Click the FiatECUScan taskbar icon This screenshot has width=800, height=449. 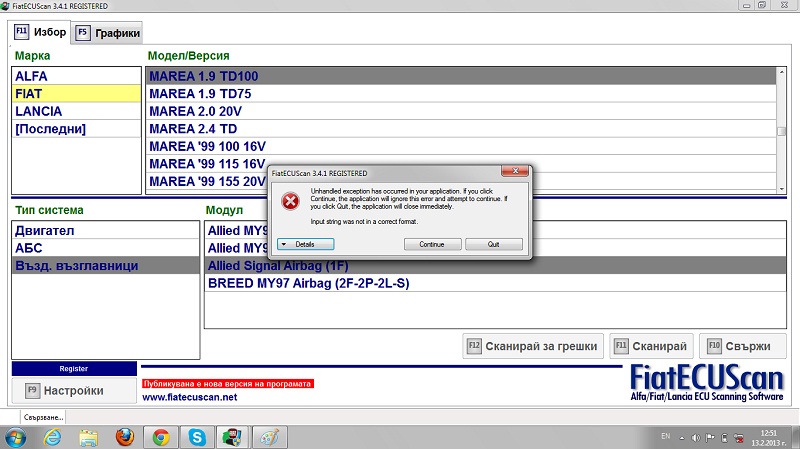point(231,437)
